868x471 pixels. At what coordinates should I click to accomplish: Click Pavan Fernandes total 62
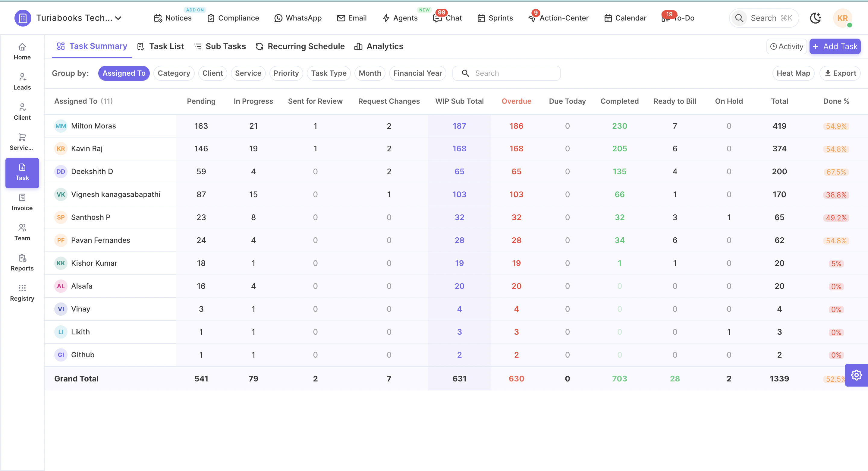click(779, 240)
